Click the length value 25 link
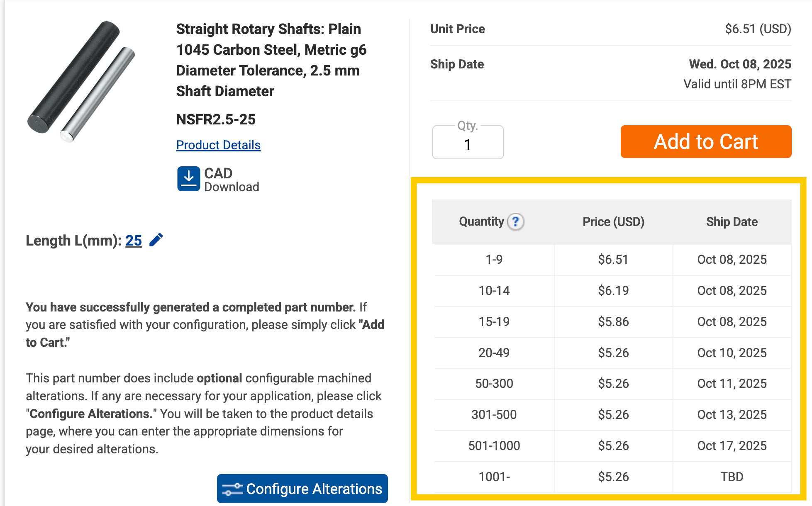The height and width of the screenshot is (506, 812). [134, 240]
